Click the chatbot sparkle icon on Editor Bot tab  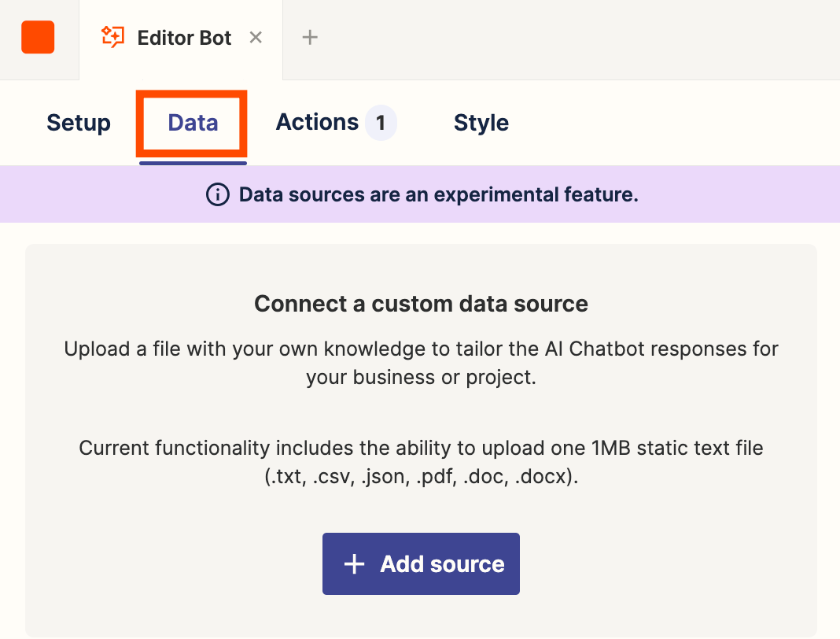113,37
